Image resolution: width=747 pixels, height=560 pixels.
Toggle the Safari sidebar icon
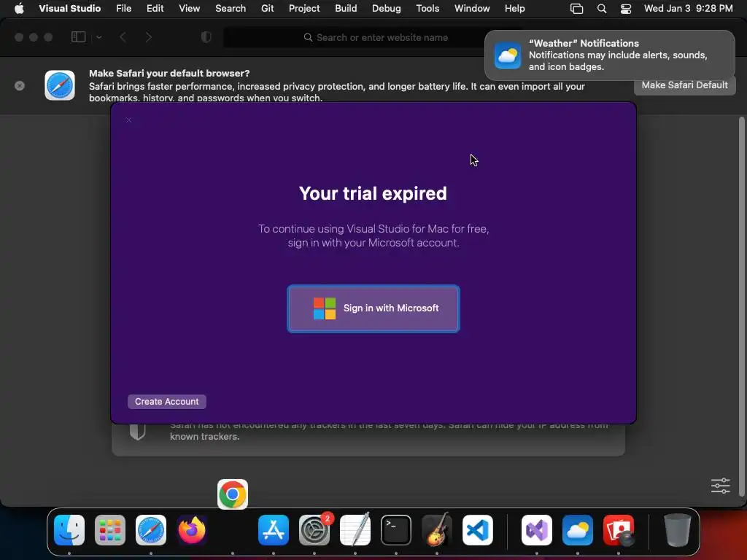78,37
